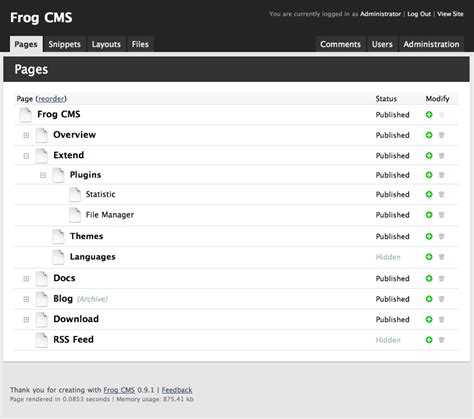Add child page under Themes

[429, 236]
